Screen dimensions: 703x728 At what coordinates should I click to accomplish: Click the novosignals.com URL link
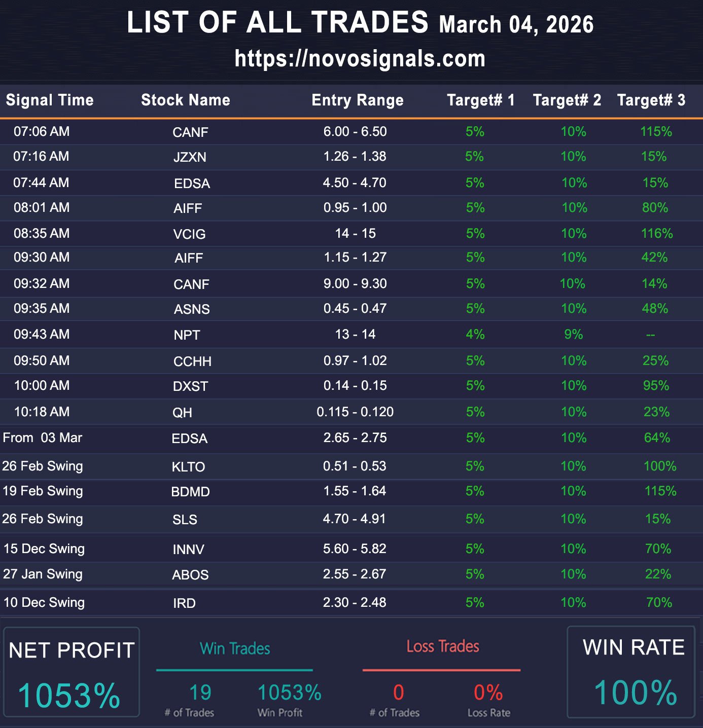(360, 59)
